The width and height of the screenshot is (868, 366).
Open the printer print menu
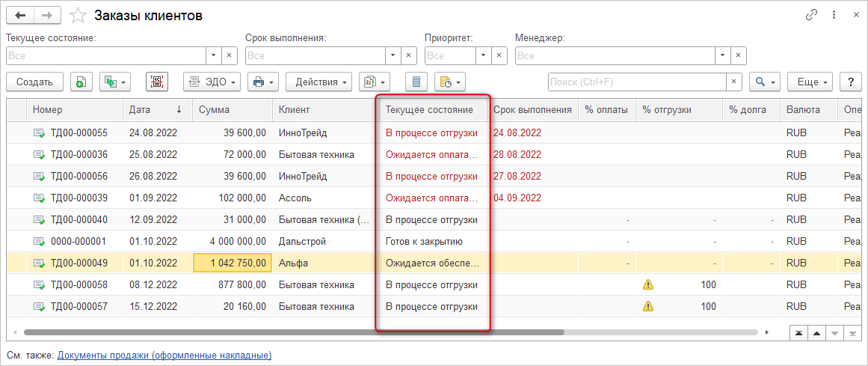pos(263,82)
